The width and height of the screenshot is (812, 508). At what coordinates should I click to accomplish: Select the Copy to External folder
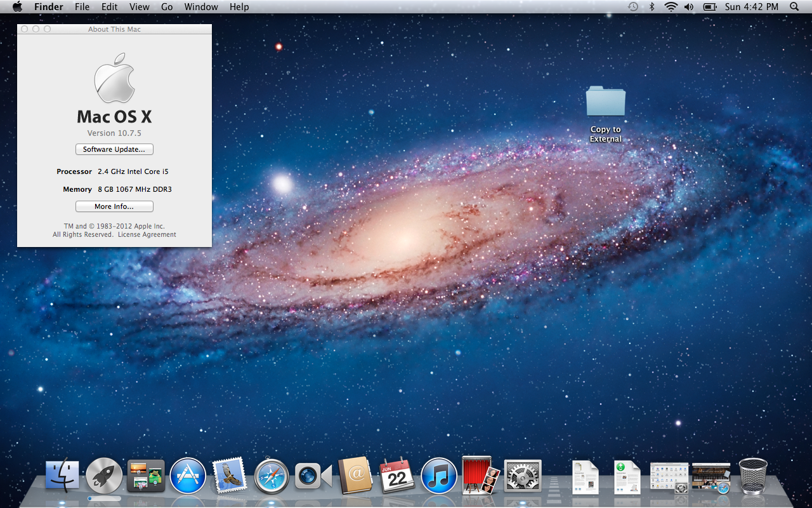click(x=606, y=114)
